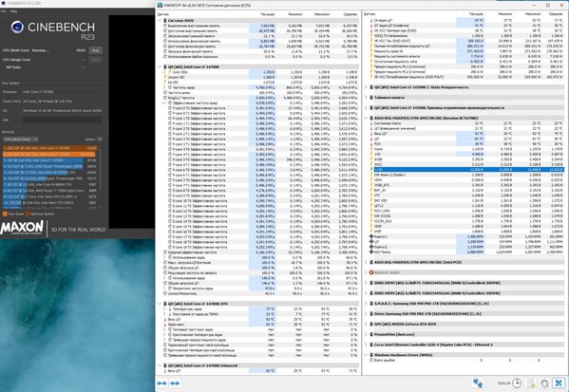The width and height of the screenshot is (569, 392).
Task: Click the Identical System legend swatch
Action: (x=28, y=214)
